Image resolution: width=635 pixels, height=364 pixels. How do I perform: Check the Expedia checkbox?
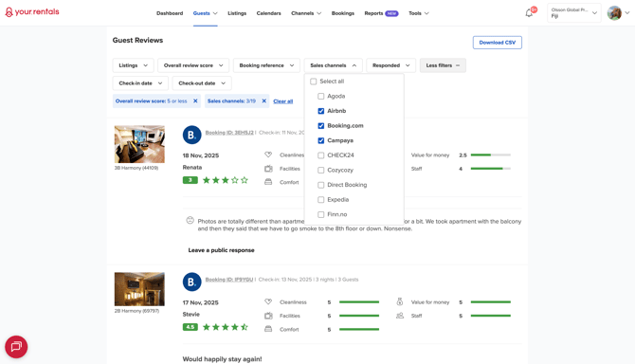320,200
